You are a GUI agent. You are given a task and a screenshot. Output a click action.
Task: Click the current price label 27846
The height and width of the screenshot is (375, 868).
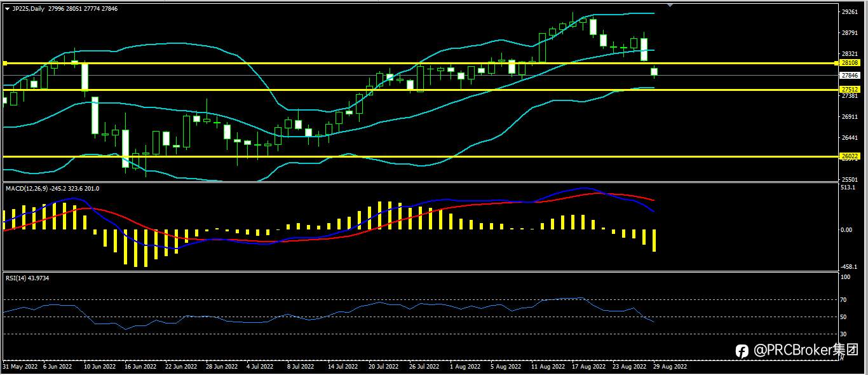[x=850, y=75]
